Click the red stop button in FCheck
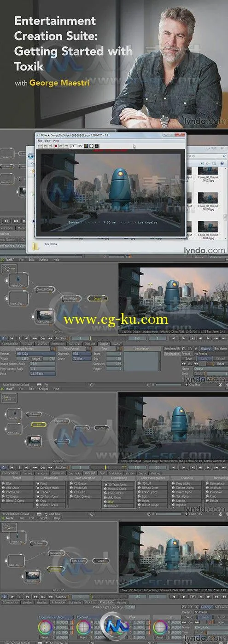This screenshot has width=228, height=644. tap(57, 145)
